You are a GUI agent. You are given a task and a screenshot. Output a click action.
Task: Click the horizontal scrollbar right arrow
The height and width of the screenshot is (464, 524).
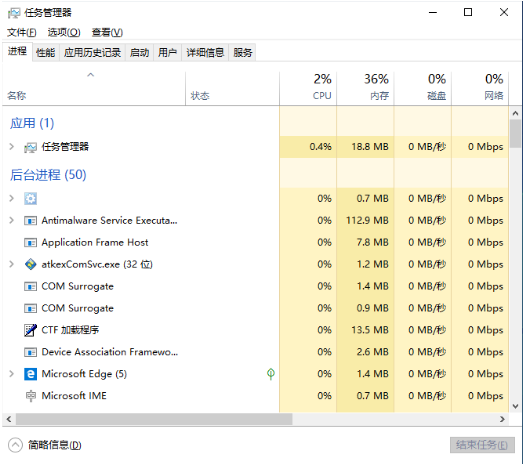tap(502, 419)
